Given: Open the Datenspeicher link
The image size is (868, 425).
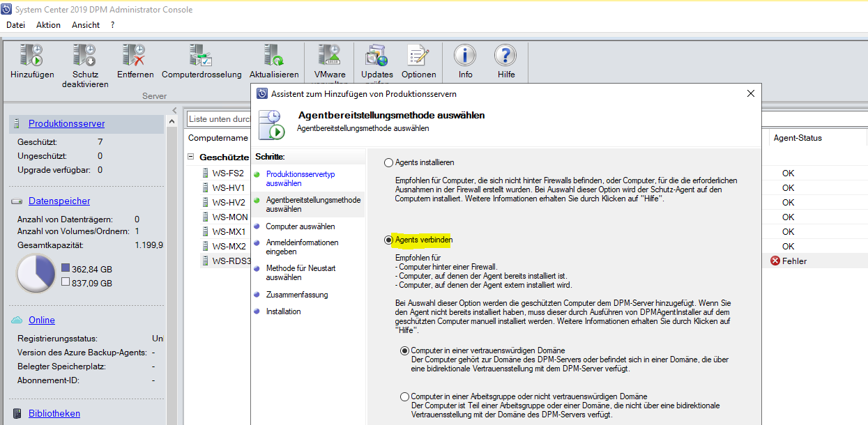Looking at the screenshot, I should pos(59,201).
